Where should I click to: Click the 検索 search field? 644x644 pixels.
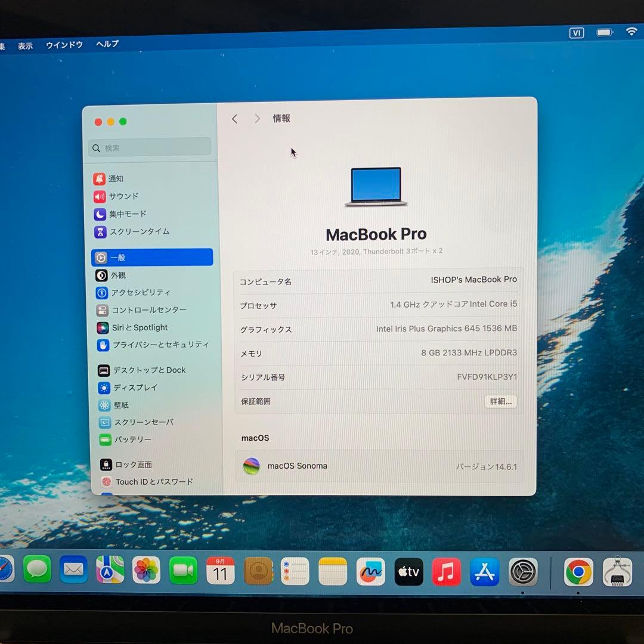point(149,147)
